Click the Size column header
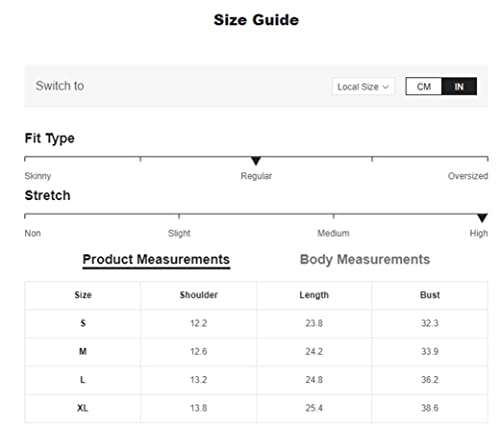The image size is (500, 429). pos(83,295)
